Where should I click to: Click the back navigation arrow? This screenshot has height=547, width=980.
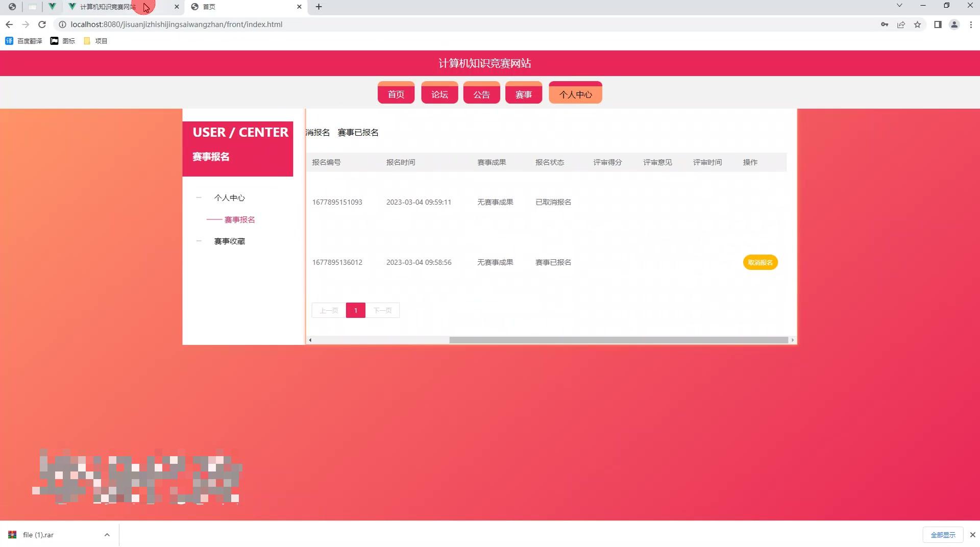pyautogui.click(x=9, y=24)
